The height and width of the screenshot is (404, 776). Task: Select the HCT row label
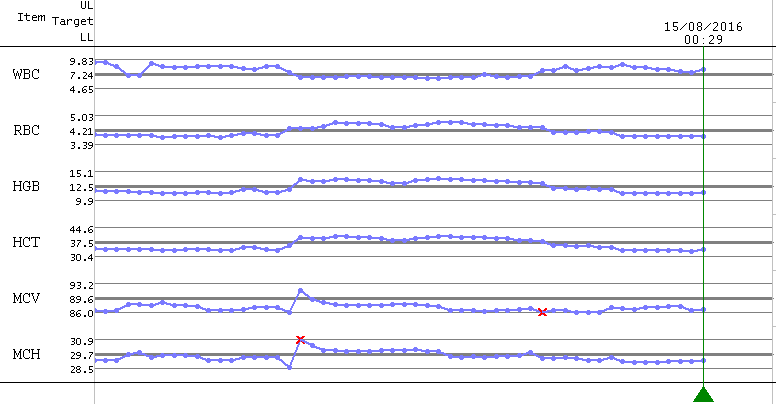tap(26, 243)
